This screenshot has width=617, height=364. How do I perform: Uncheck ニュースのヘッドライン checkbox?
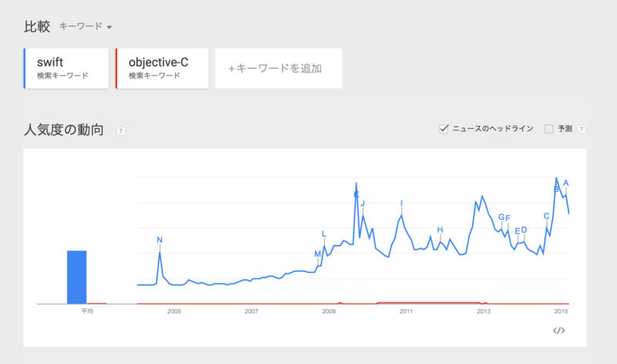click(x=443, y=129)
